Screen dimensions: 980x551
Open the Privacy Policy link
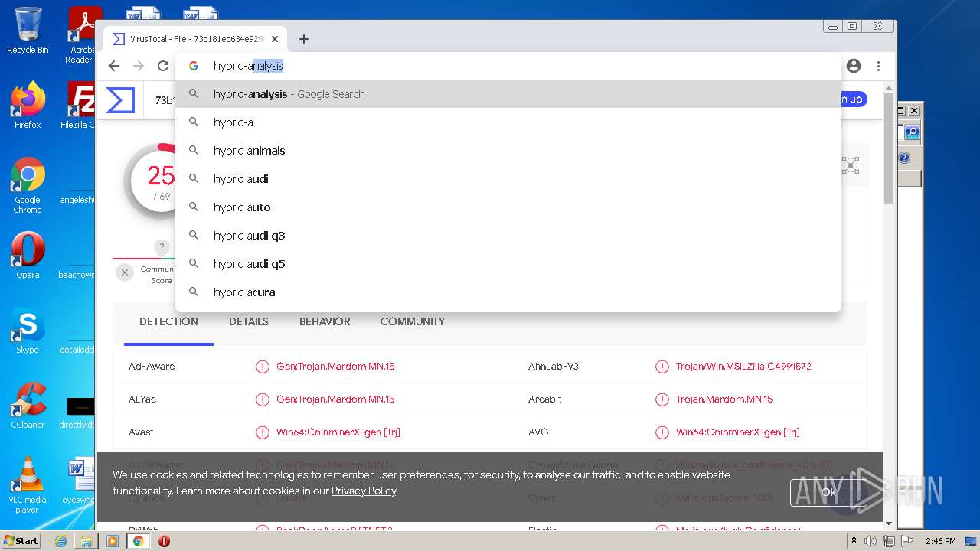[x=364, y=491]
